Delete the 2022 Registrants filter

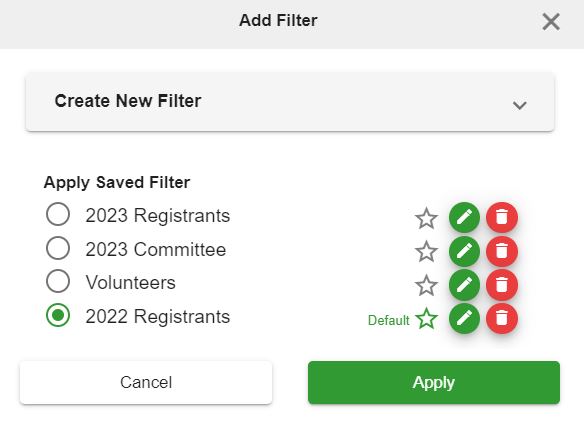(x=502, y=318)
